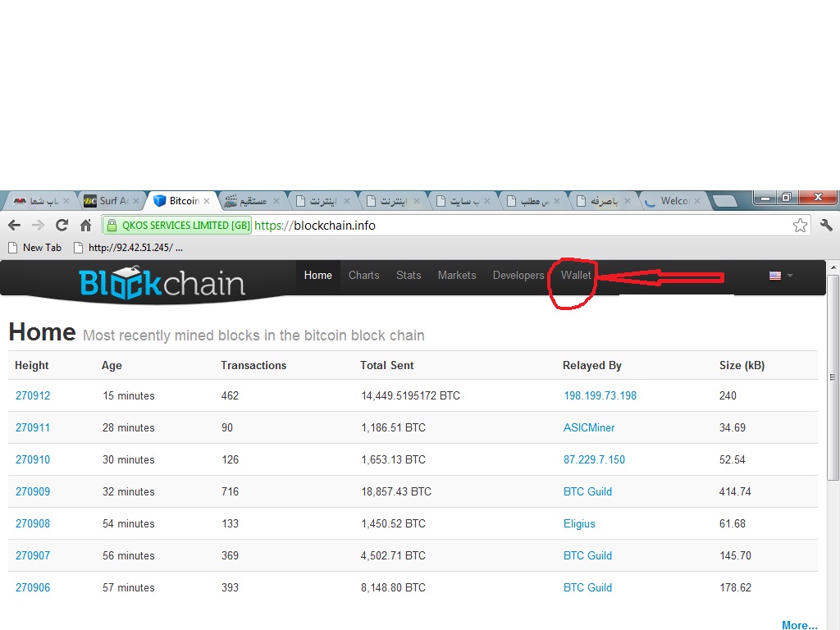Click the browser forward arrow
This screenshot has width=840, height=630.
38,225
